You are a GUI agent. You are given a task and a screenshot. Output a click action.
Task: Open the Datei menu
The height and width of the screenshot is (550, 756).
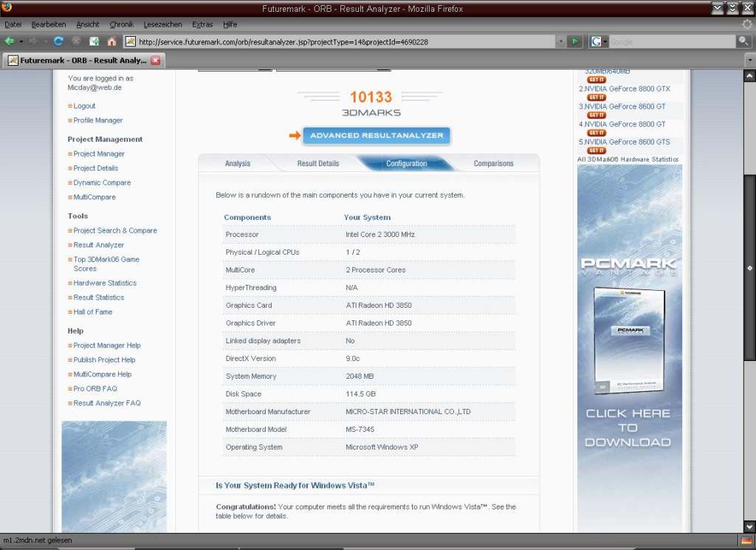[13, 24]
